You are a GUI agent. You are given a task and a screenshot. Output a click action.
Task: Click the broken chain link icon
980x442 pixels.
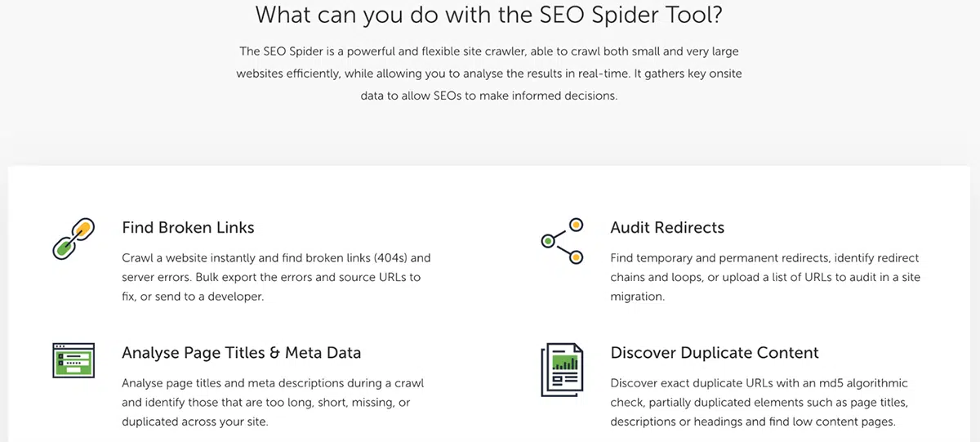point(73,239)
